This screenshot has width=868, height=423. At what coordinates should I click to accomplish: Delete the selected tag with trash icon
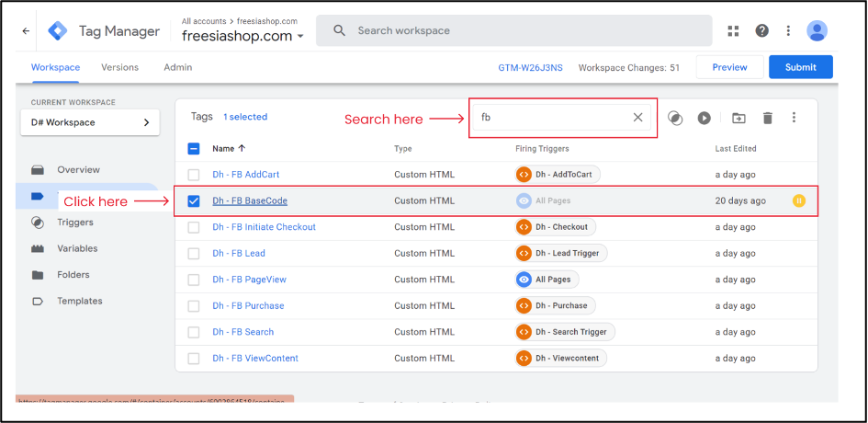(x=767, y=118)
